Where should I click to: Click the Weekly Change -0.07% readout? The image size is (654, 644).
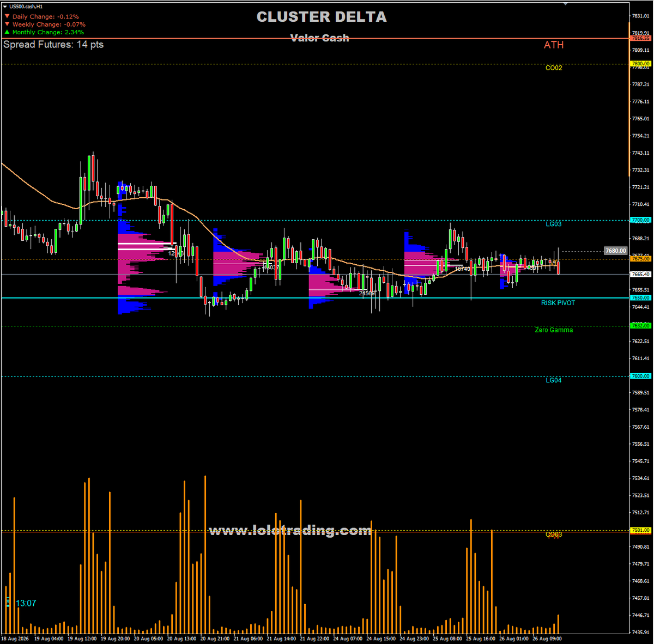pos(49,25)
